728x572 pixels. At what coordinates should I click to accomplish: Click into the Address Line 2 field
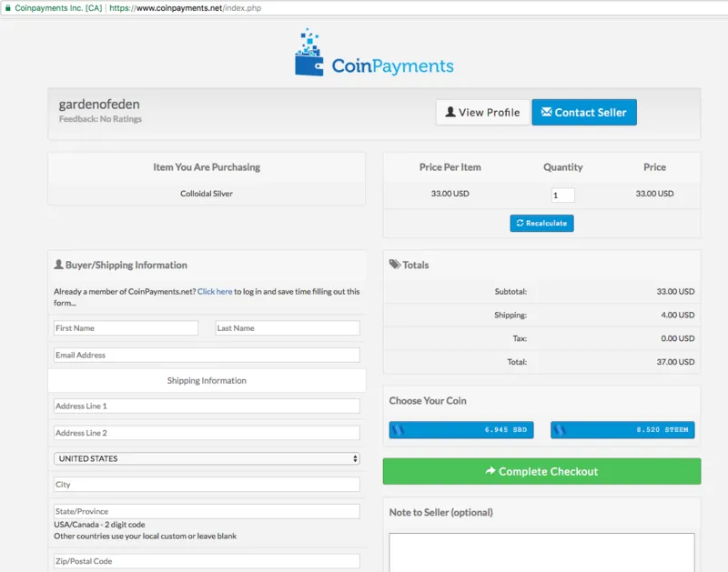pyautogui.click(x=207, y=433)
